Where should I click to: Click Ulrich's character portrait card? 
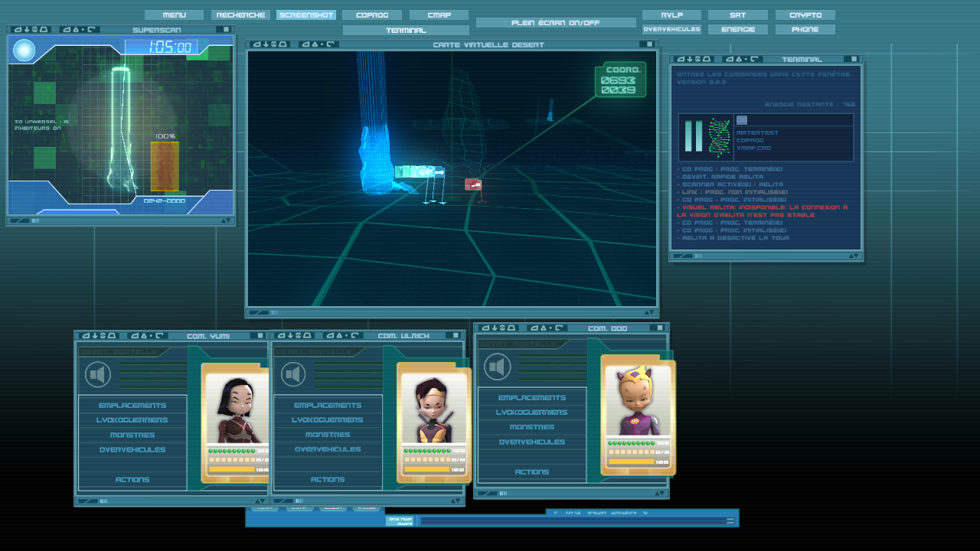[433, 422]
